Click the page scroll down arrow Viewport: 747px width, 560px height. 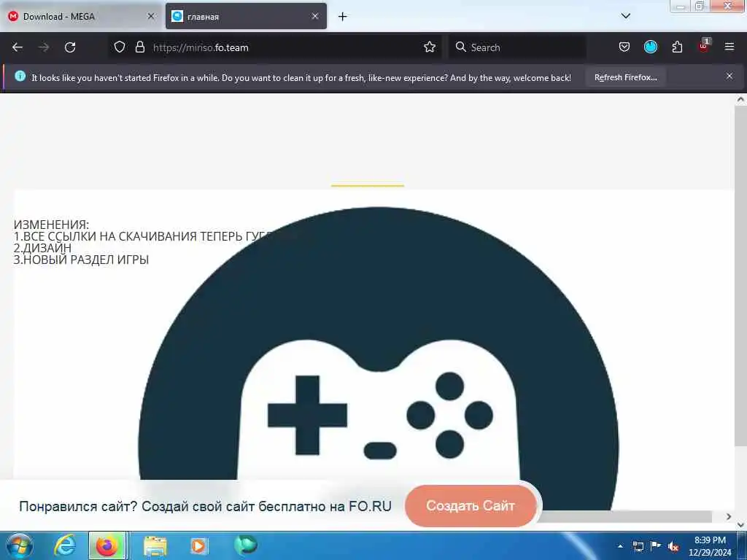(740, 525)
